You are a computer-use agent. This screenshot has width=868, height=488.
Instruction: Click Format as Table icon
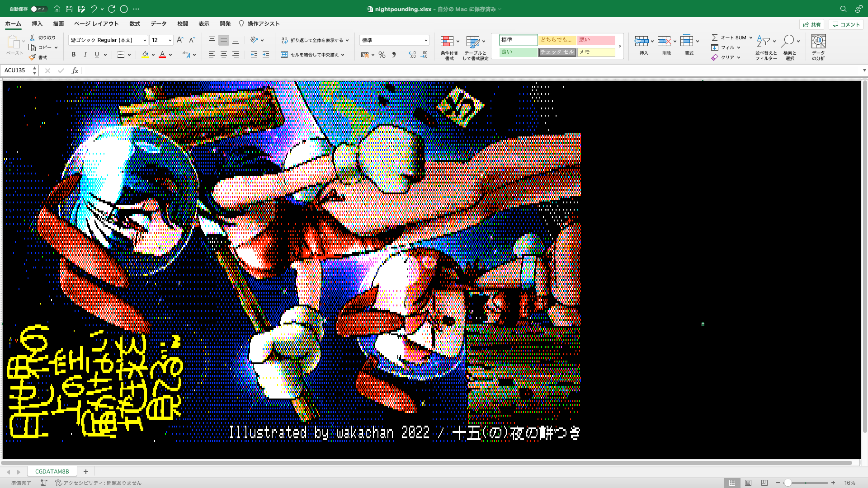point(473,42)
